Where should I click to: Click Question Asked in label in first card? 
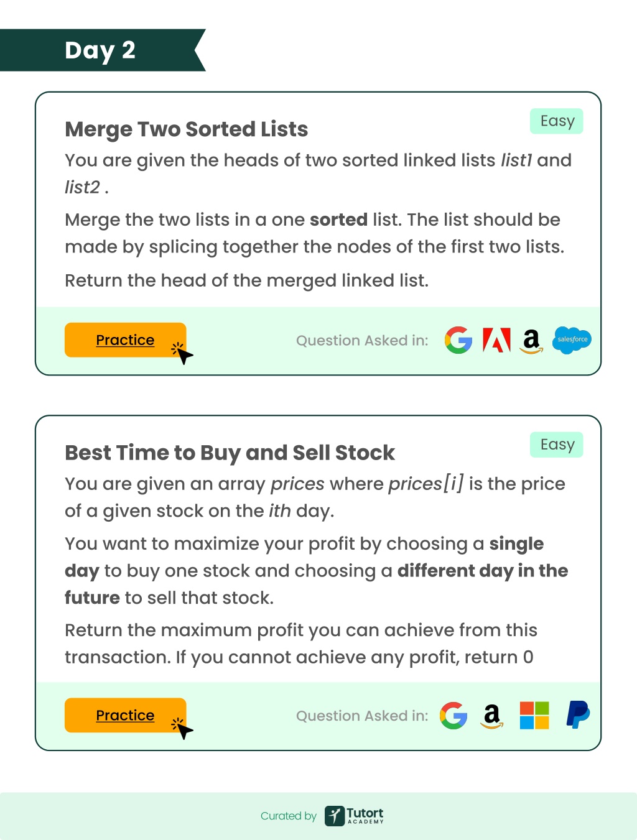tap(362, 341)
